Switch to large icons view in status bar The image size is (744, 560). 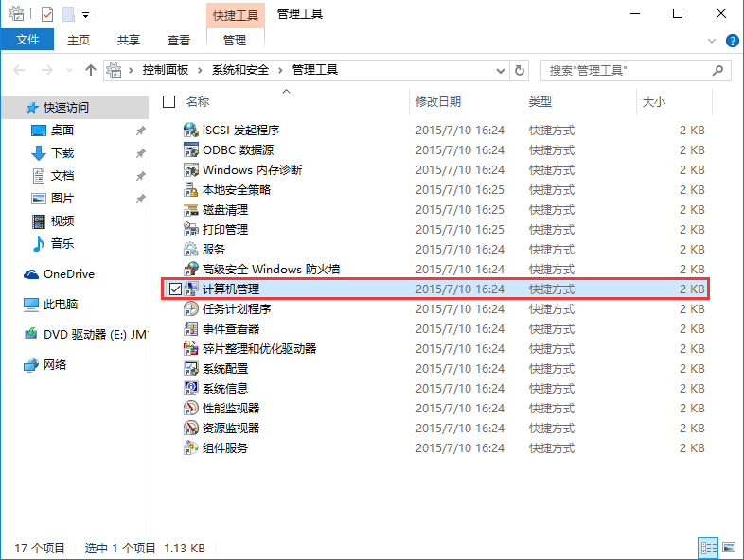[728, 548]
